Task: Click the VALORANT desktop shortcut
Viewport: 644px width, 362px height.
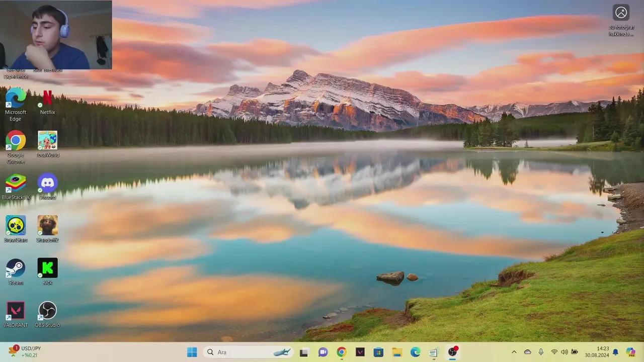Action: [16, 311]
